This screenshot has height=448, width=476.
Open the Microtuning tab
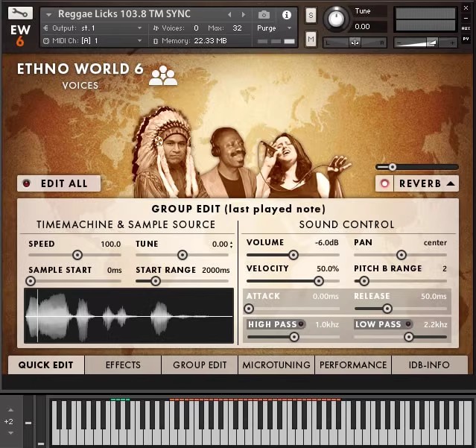tap(276, 365)
